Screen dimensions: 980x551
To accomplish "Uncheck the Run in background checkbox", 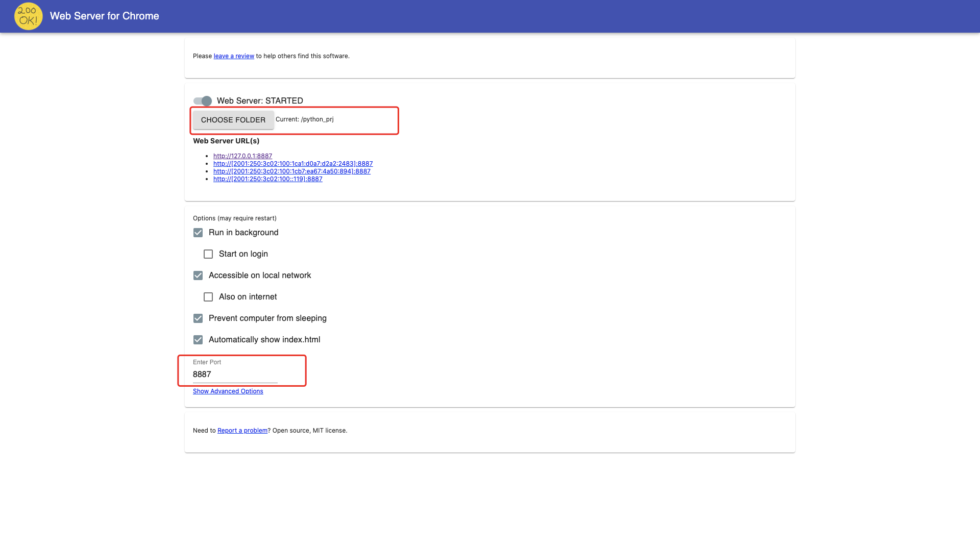I will pos(198,233).
